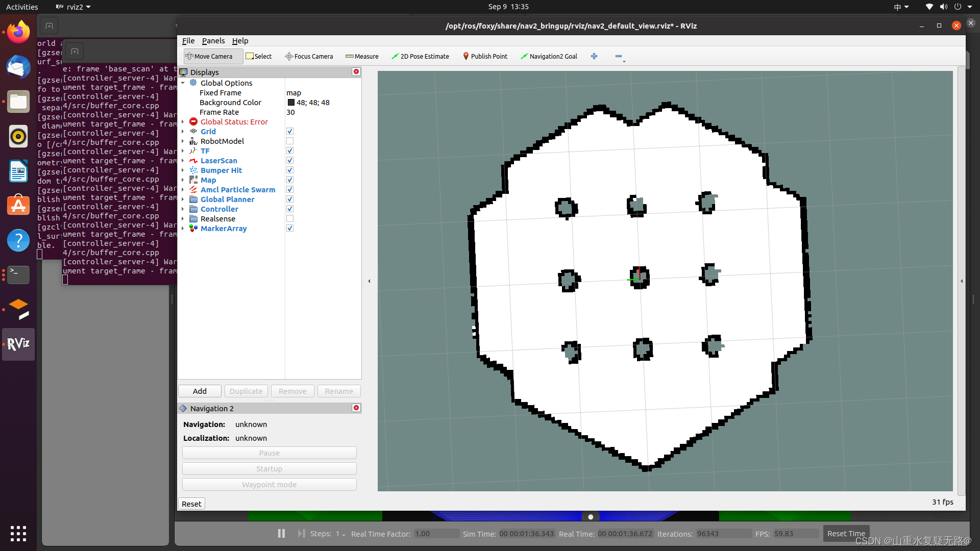Expand the TF display properties
The width and height of the screenshot is (980, 551).
tap(182, 151)
